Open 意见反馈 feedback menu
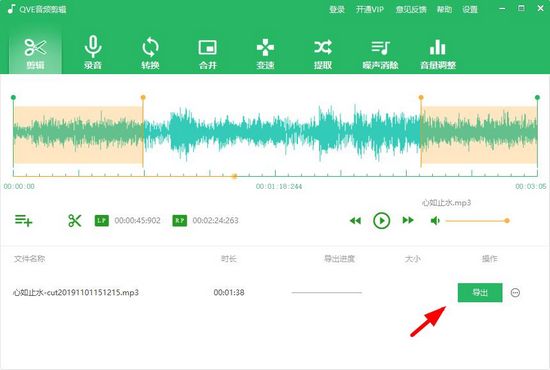This screenshot has height=370, width=550. coord(411,9)
